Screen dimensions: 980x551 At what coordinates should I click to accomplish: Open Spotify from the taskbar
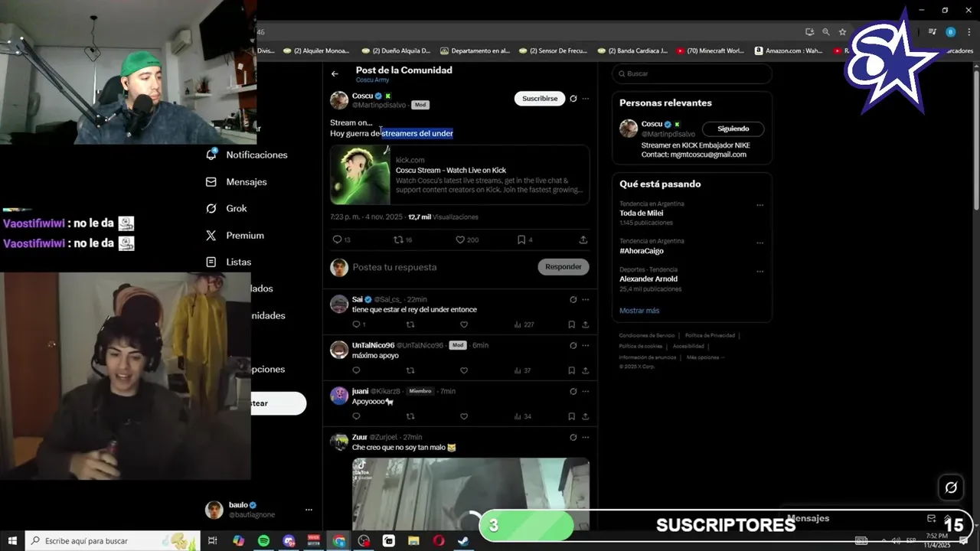(263, 541)
